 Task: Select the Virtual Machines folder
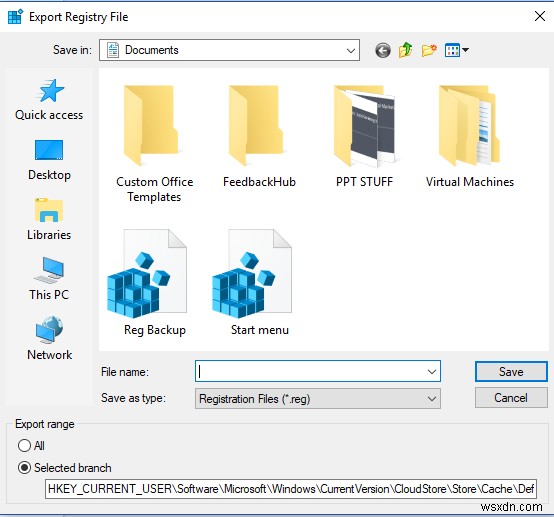point(470,136)
